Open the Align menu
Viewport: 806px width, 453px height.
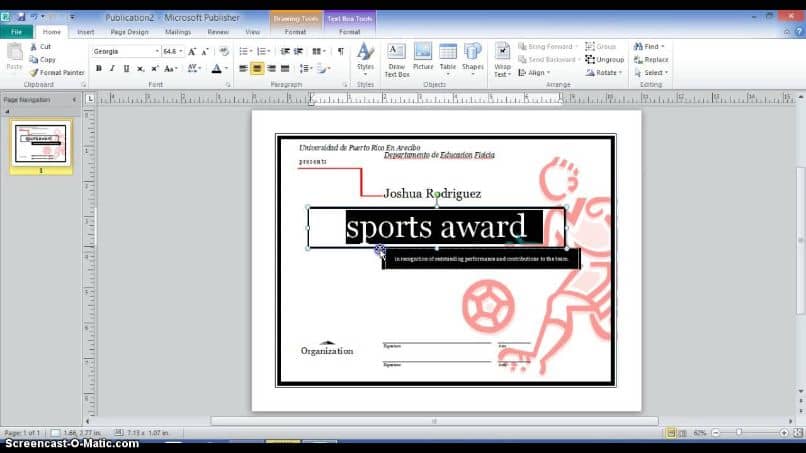[x=535, y=73]
